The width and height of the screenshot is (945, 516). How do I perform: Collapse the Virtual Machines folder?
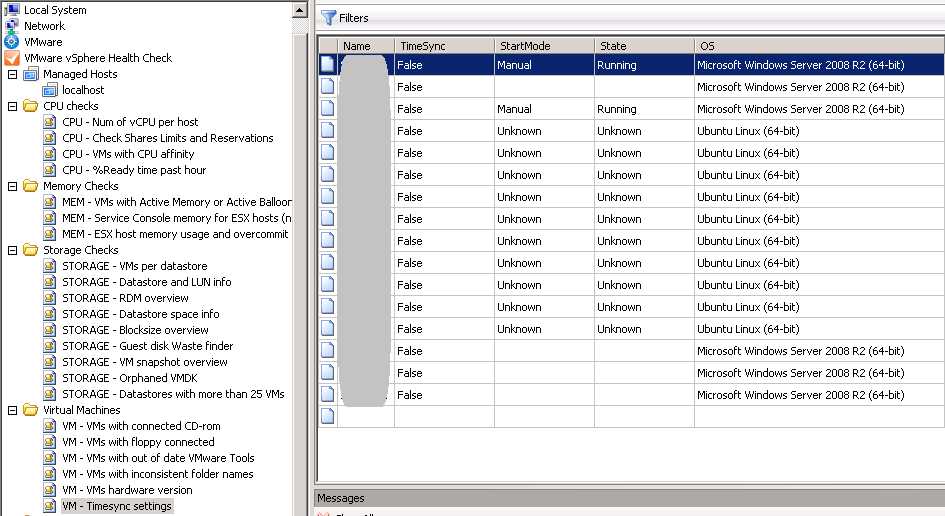point(12,410)
